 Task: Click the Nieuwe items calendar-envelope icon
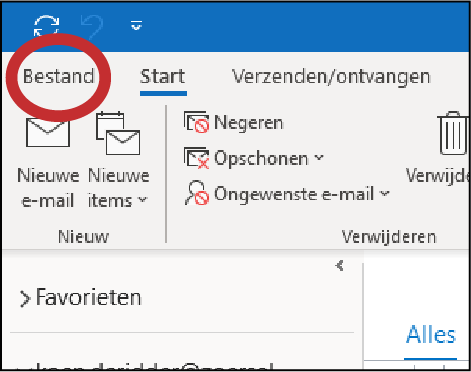point(118,133)
